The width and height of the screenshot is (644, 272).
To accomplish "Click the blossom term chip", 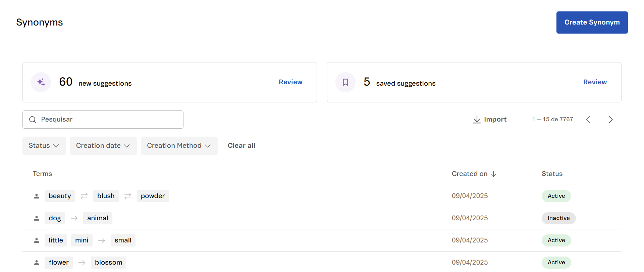I will (108, 263).
